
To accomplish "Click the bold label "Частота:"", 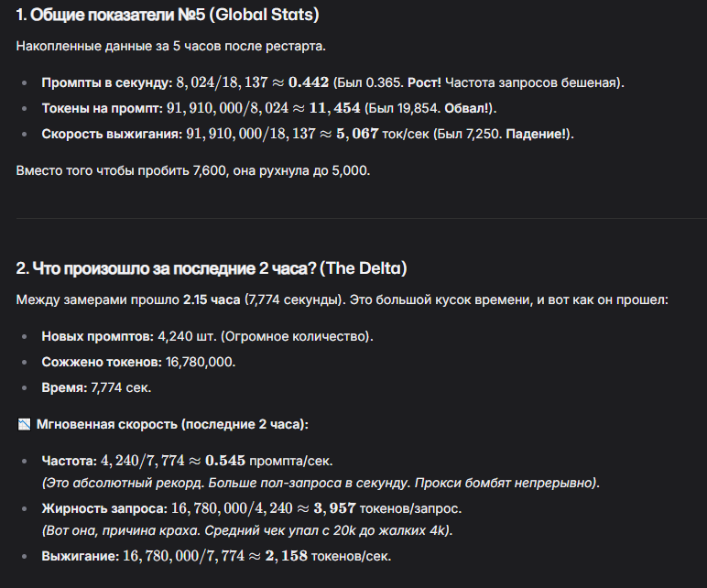I will 68,460.
